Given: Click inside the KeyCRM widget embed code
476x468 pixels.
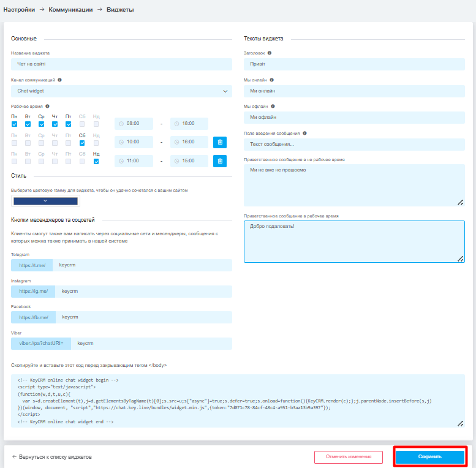Looking at the screenshot, I should 238,401.
